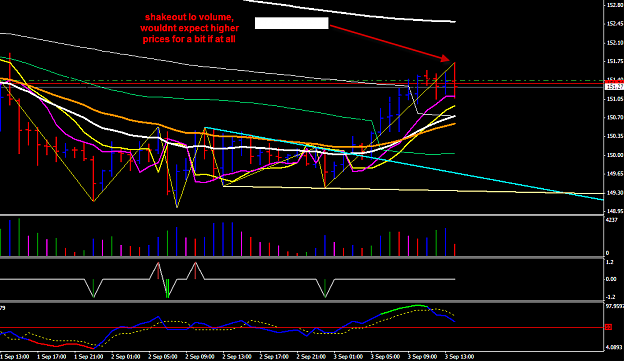Click the -1.2 indicator scale value
Viewport: 625px width, 362px height.
[x=610, y=297]
